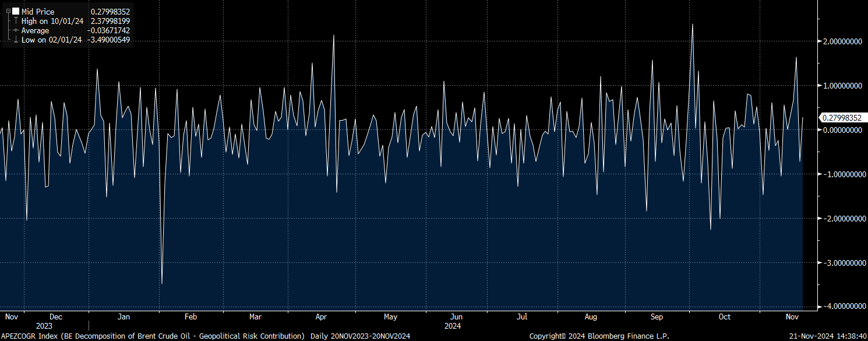The image size is (868, 341).
Task: Click the white Mid Price color swatch
Action: [16, 11]
